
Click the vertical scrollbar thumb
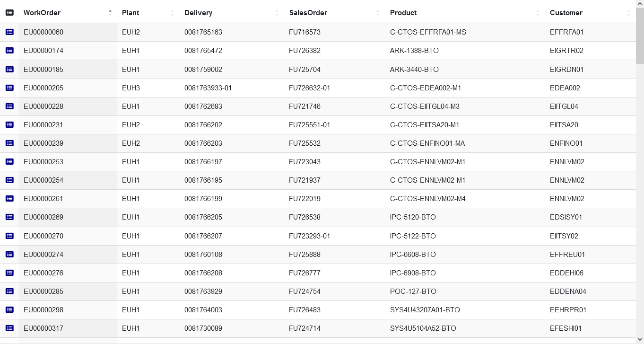(640, 36)
